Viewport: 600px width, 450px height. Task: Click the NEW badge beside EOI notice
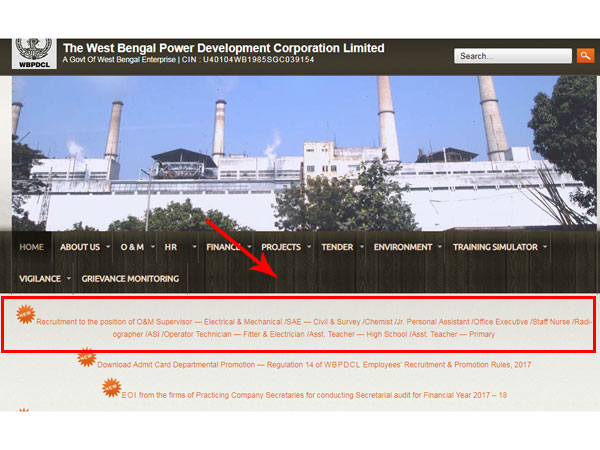(112, 387)
